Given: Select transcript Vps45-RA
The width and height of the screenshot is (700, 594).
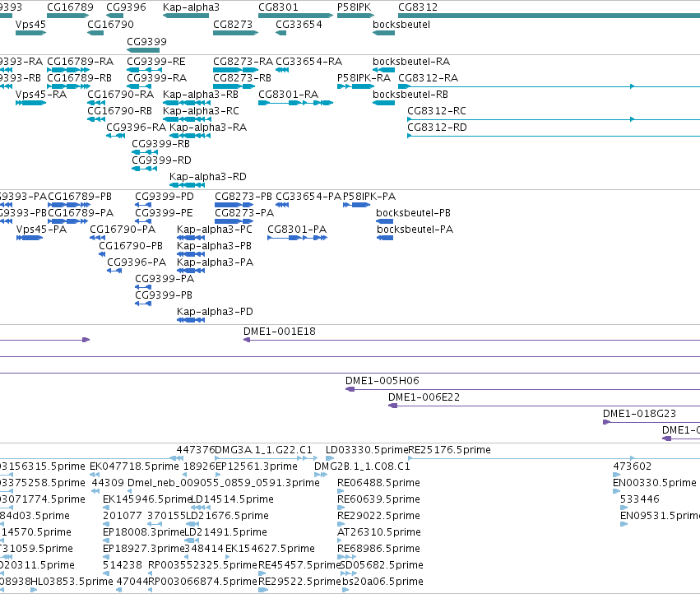Looking at the screenshot, I should (x=40, y=95).
